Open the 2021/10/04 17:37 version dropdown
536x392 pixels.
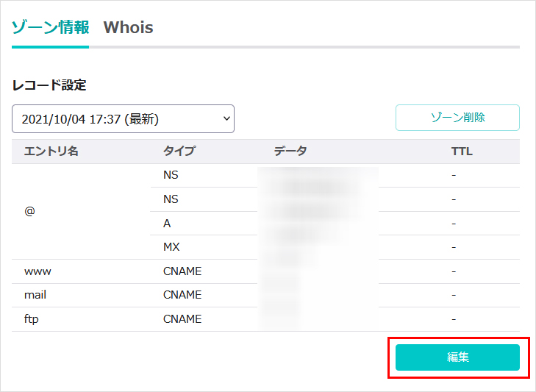[123, 118]
